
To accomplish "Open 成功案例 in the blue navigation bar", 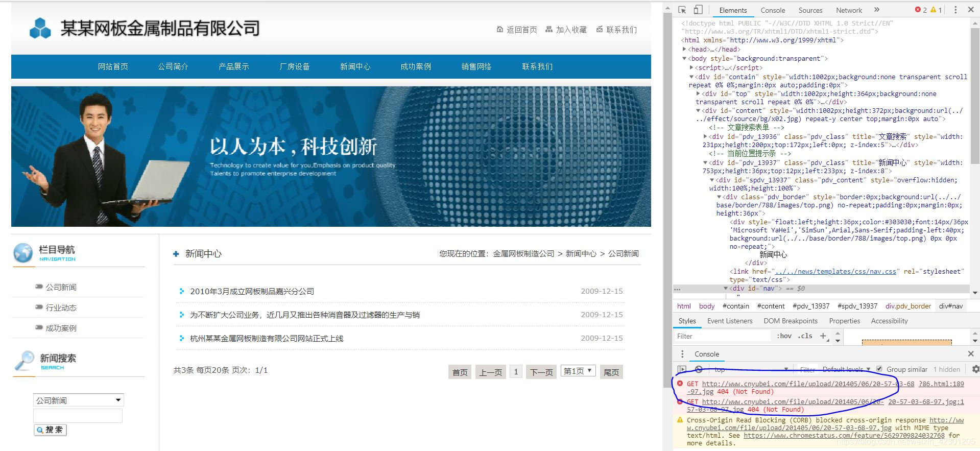I will click(416, 66).
